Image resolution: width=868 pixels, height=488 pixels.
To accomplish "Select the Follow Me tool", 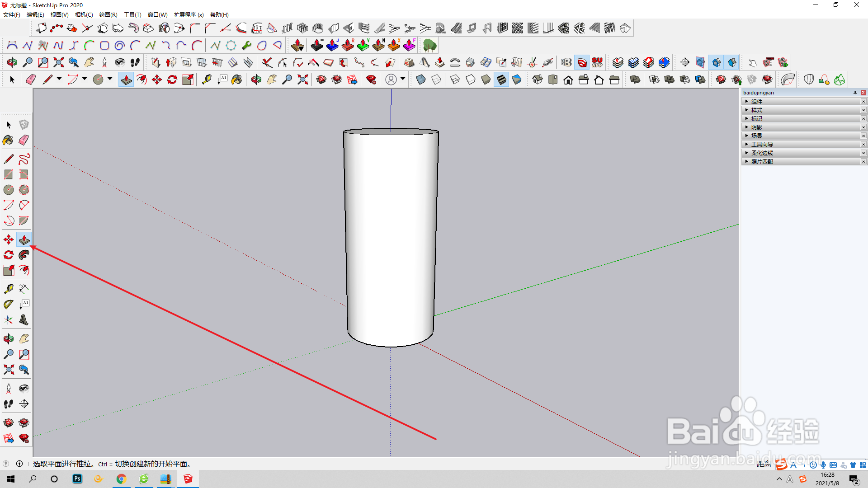I will click(x=24, y=255).
